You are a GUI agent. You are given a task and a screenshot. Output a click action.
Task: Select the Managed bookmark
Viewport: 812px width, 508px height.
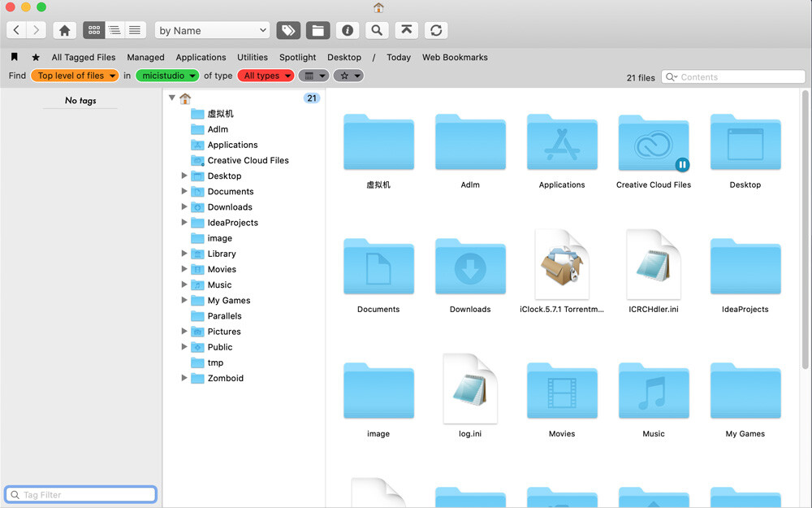click(x=145, y=57)
